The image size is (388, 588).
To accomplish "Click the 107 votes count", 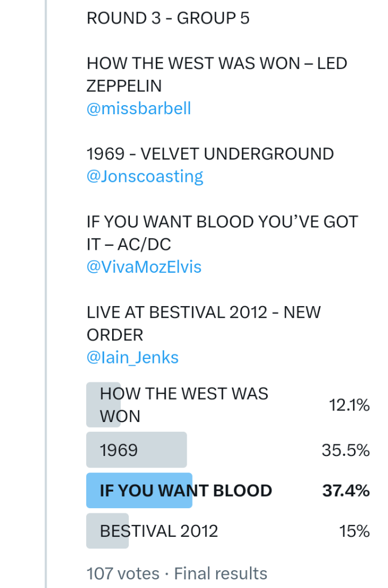I will coord(122,573).
